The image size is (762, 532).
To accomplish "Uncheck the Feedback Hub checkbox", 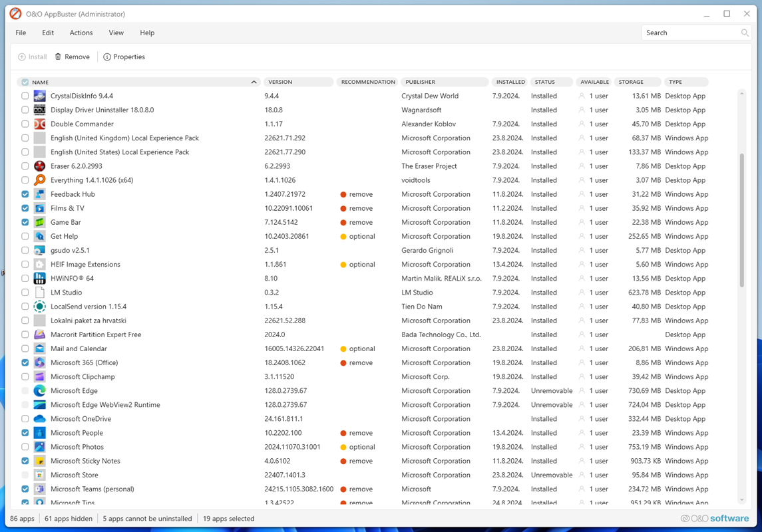I will coord(25,194).
